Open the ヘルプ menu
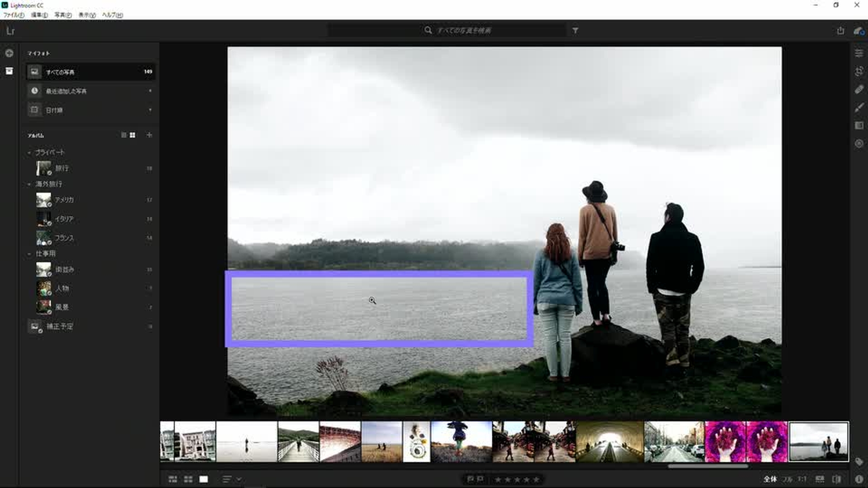The image size is (868, 488). point(112,15)
